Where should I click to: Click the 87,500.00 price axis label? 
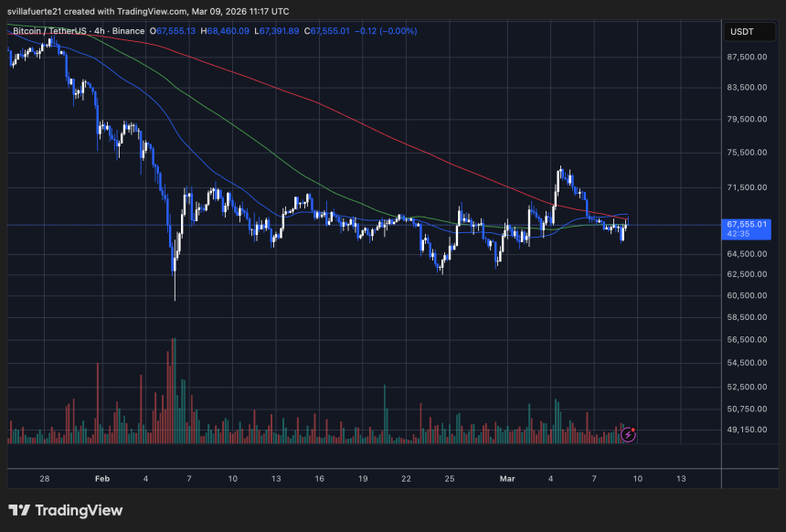[x=746, y=57]
